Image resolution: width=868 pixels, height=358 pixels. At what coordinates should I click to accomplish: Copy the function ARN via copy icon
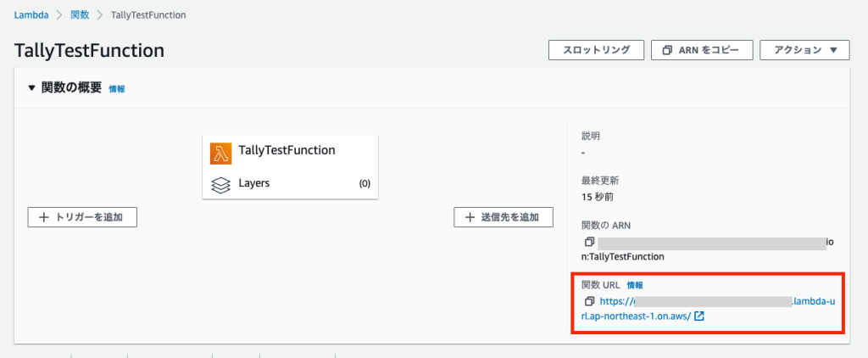point(589,242)
